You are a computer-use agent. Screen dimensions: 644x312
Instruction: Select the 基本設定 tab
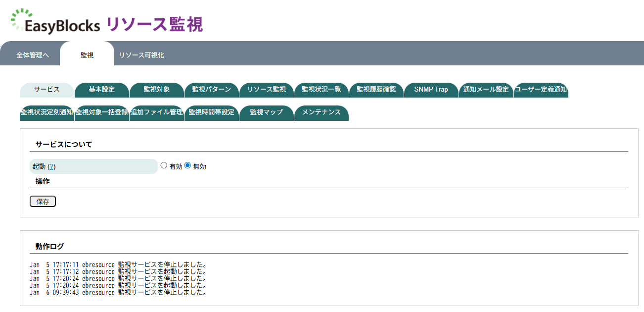[x=101, y=90]
